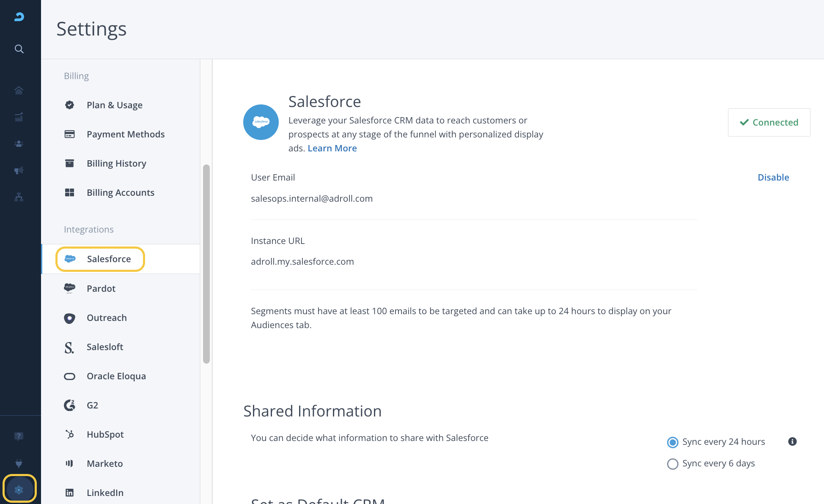Disable the Salesforce connection
The height and width of the screenshot is (504, 824).
tap(773, 178)
